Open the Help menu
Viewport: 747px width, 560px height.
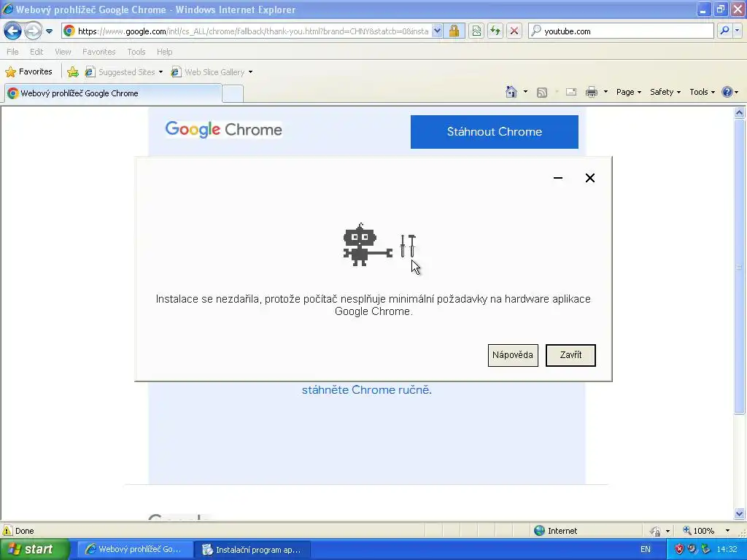[x=164, y=52]
